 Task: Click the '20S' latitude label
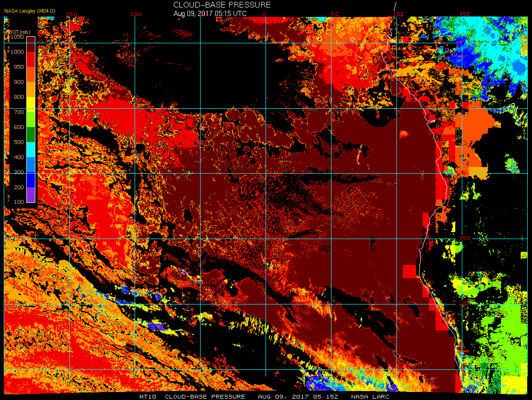point(465,304)
